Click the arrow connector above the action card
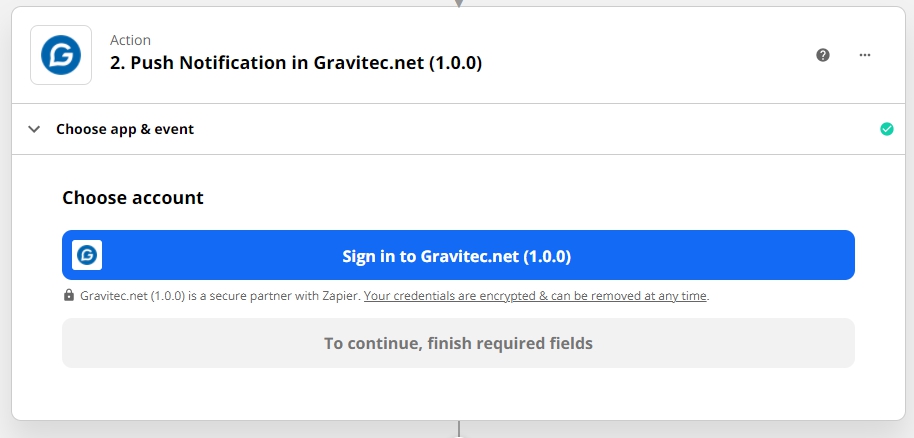 coord(459,3)
